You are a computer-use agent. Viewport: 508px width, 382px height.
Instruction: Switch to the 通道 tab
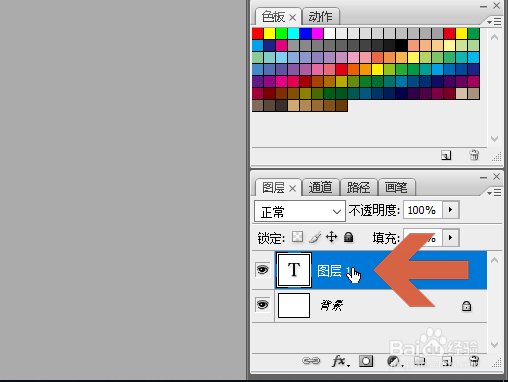[320, 187]
